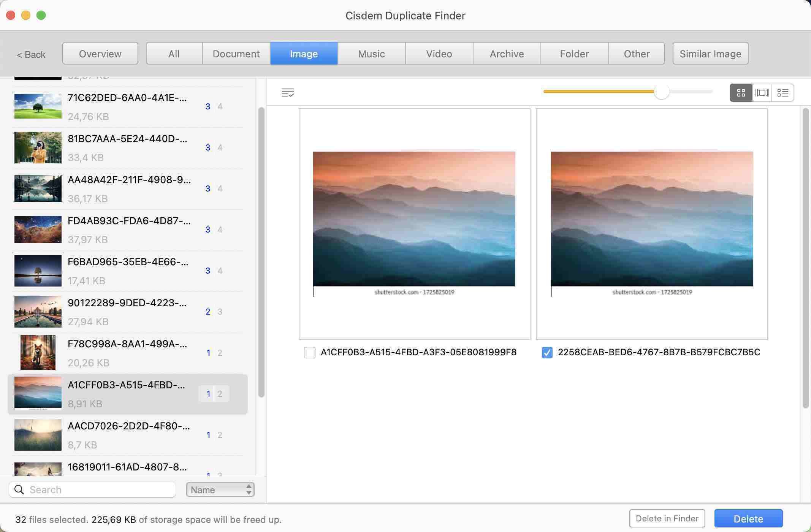Navigate back using Back button
The width and height of the screenshot is (811, 532).
point(30,54)
